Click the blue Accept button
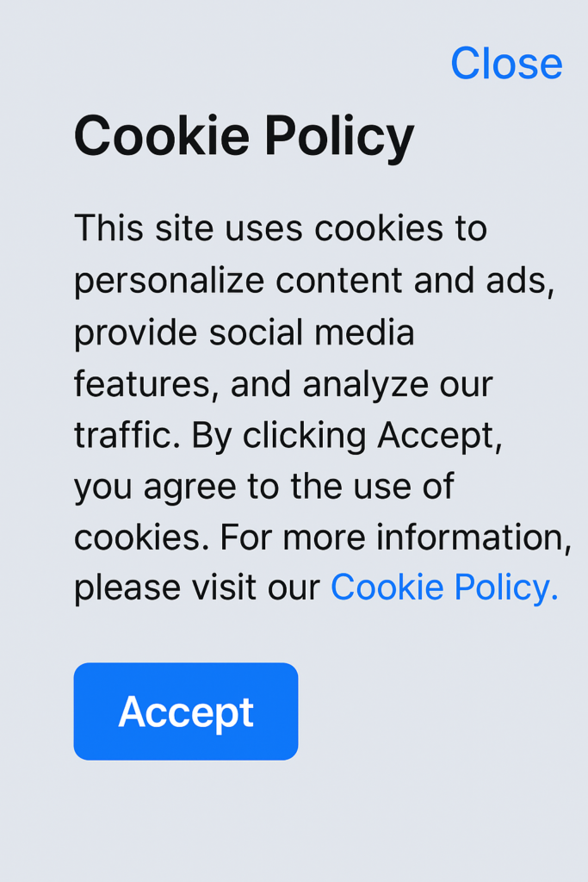 [x=186, y=711]
